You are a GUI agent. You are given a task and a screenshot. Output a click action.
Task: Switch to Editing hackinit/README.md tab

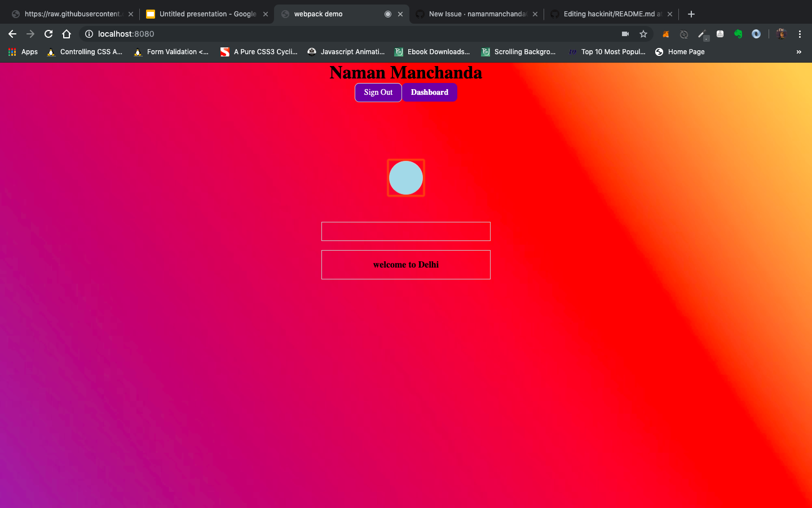[612, 14]
